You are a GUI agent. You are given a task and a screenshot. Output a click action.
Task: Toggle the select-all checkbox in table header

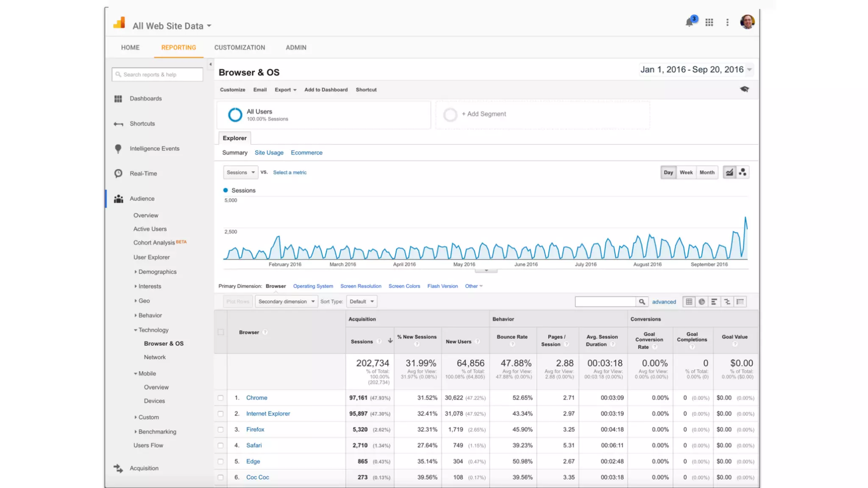(220, 332)
